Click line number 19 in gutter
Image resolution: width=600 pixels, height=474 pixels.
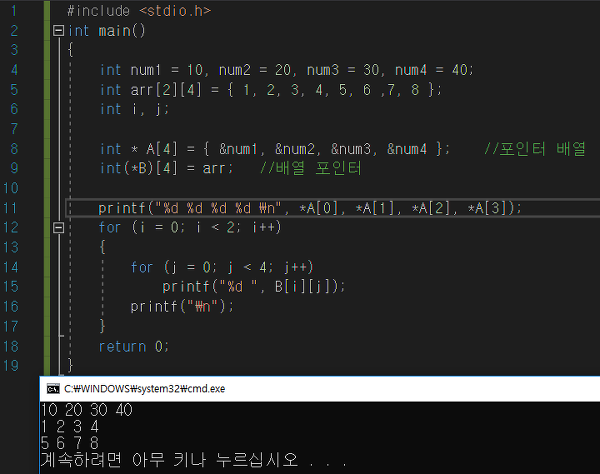click(x=11, y=366)
